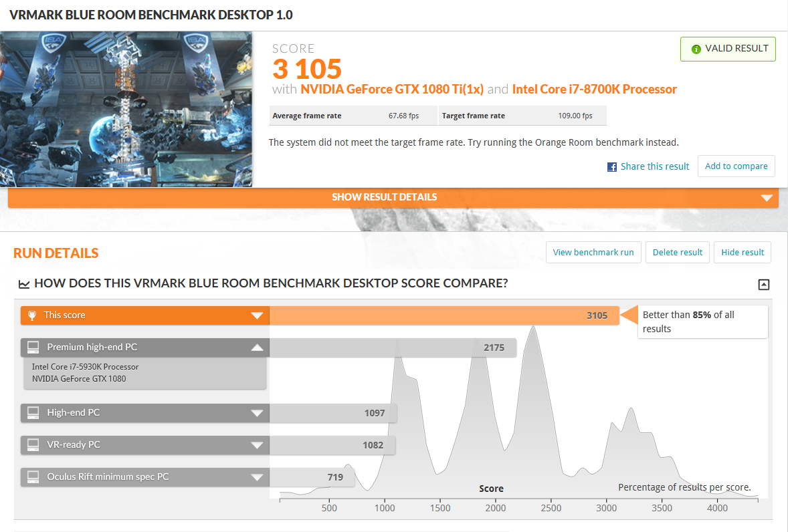788x532 pixels.
Task: Click the Orange Room benchmark suggestion message
Action: point(474,142)
